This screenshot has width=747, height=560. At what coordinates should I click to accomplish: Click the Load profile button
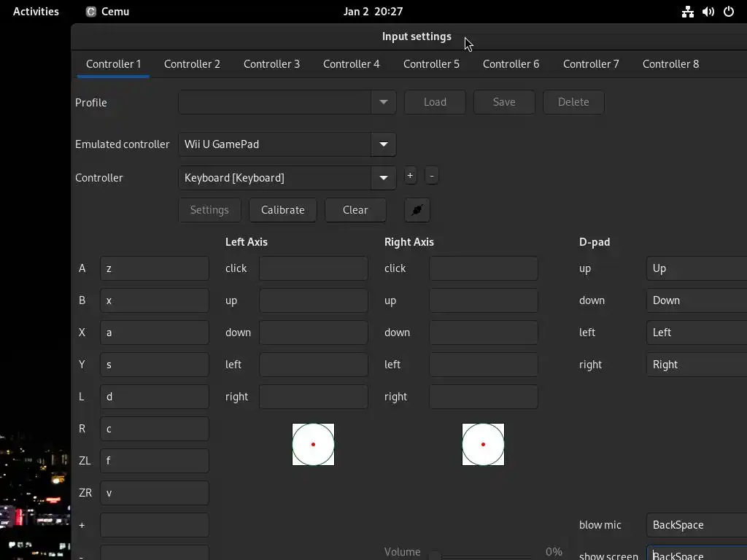(x=435, y=102)
